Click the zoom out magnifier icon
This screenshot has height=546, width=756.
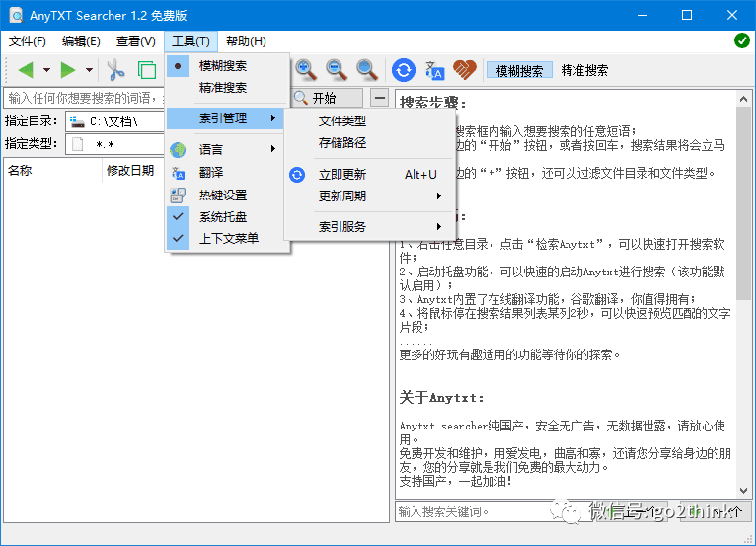pyautogui.click(x=336, y=70)
